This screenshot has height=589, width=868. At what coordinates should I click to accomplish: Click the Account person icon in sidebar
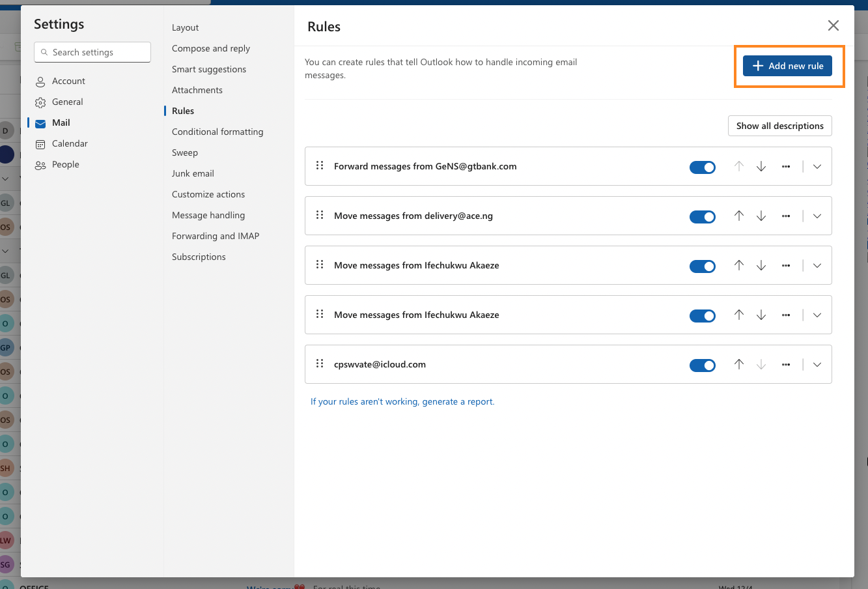tap(40, 81)
